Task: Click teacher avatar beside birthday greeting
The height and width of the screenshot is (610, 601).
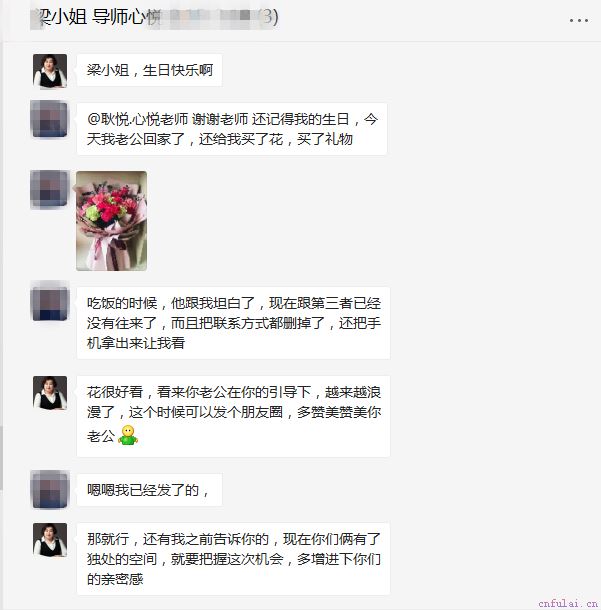Action: point(50,71)
